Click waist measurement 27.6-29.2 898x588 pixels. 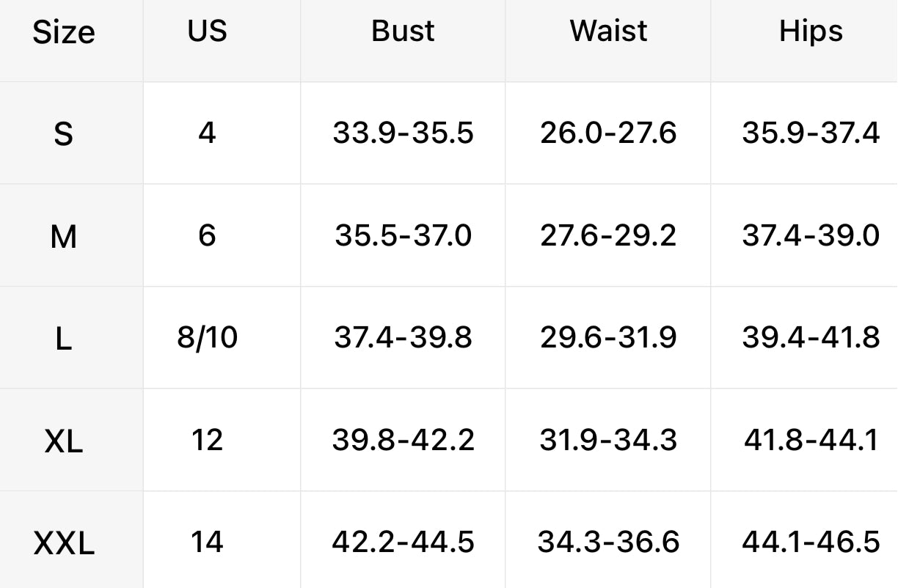point(608,236)
